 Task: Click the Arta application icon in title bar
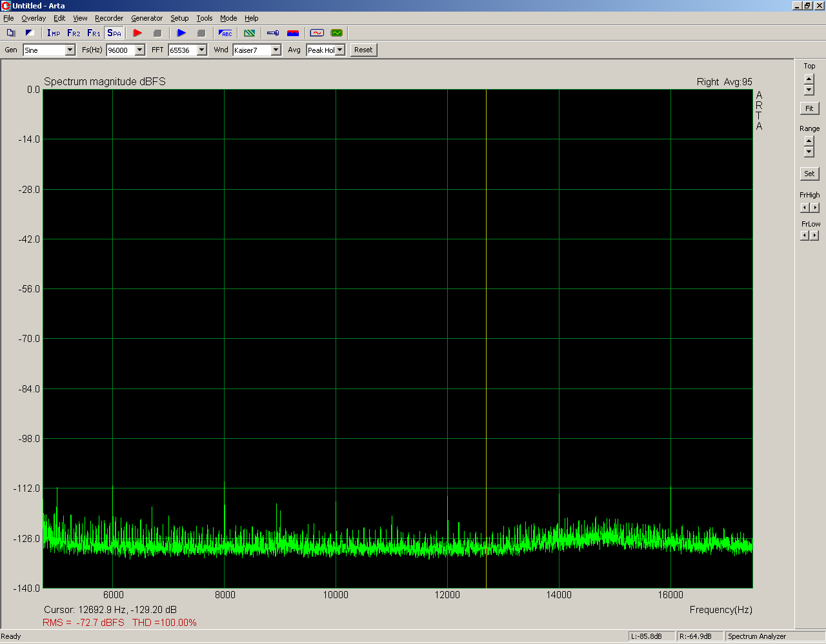[x=6, y=6]
